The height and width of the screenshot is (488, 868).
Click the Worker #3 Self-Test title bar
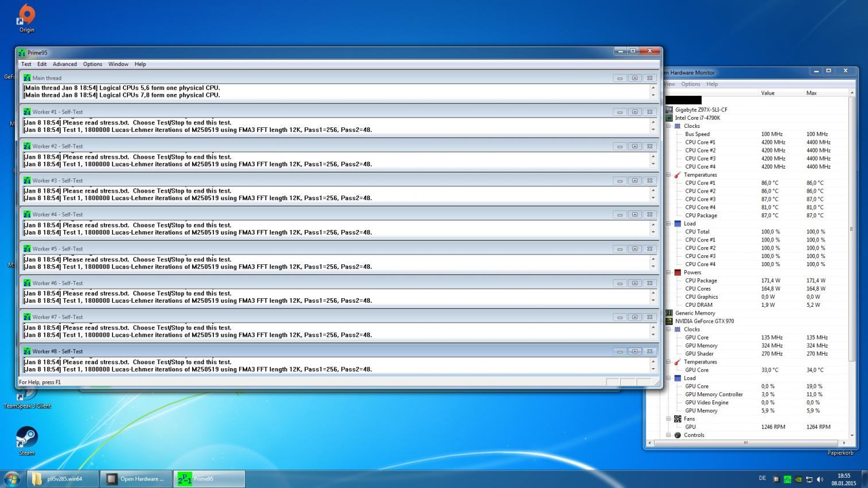point(338,180)
